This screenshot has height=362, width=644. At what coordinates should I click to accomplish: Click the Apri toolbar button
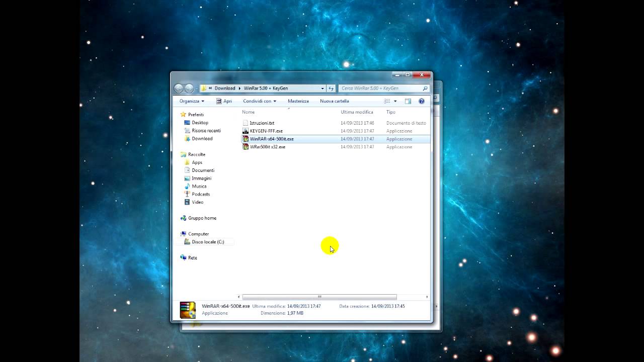[x=224, y=101]
